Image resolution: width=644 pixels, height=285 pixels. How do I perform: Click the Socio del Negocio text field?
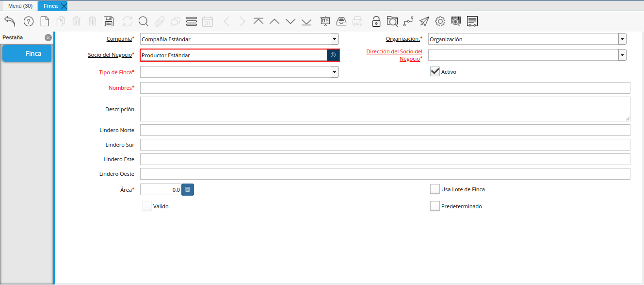233,55
